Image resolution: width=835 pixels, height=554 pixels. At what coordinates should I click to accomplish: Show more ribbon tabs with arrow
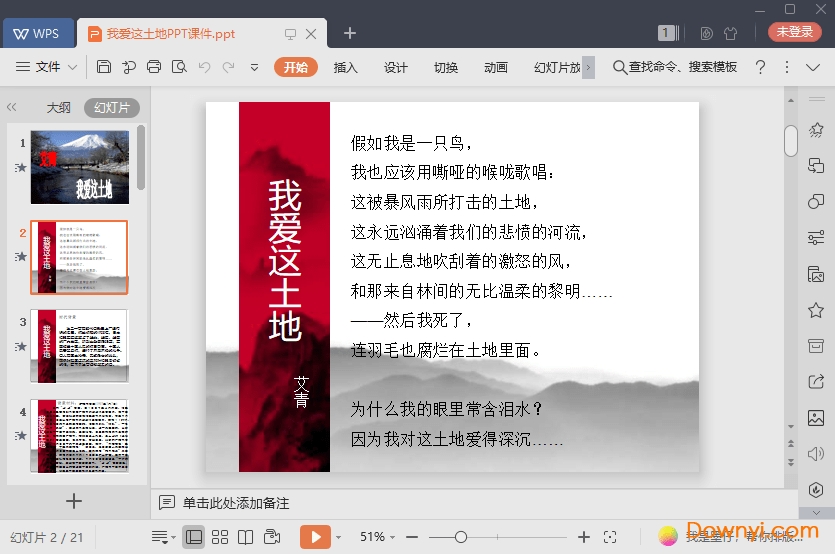click(588, 67)
